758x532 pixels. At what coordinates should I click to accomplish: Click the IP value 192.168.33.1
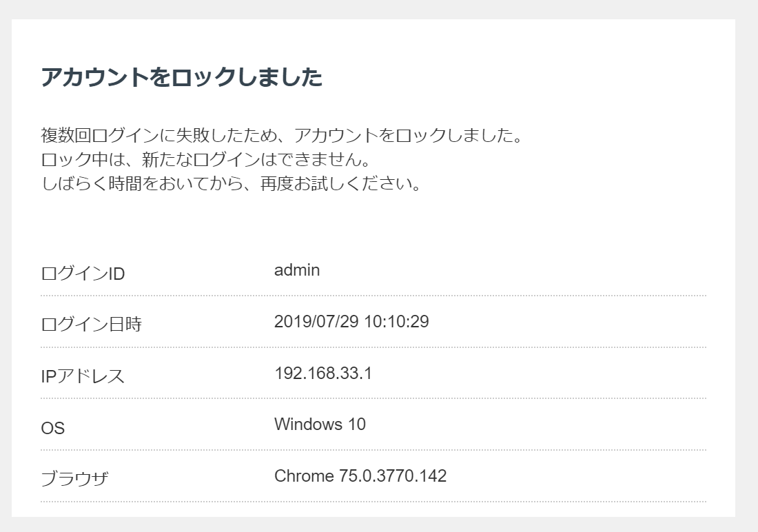pos(323,374)
